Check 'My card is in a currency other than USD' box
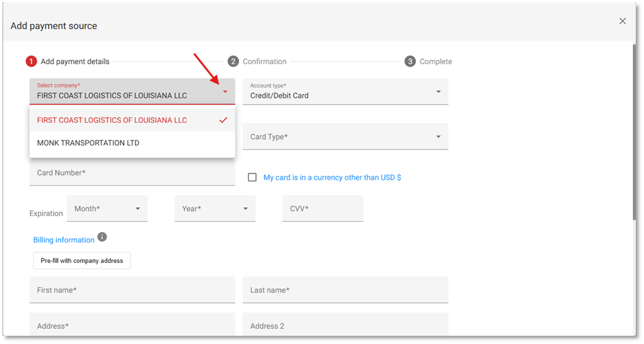 (x=252, y=177)
